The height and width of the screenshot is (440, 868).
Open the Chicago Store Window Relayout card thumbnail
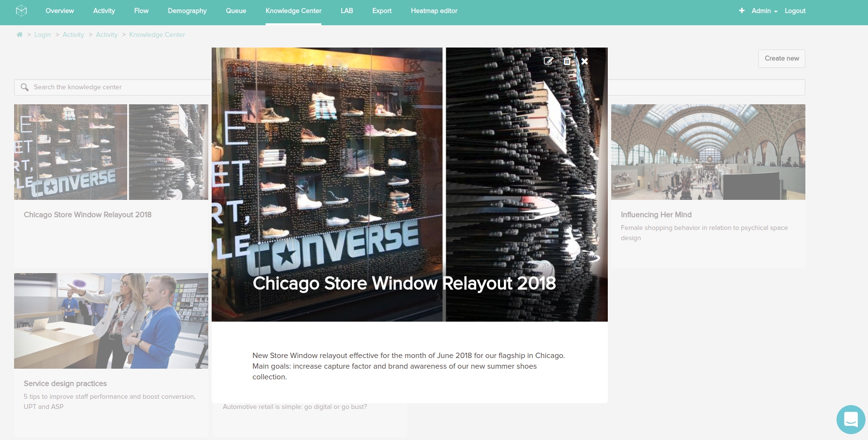tap(111, 152)
